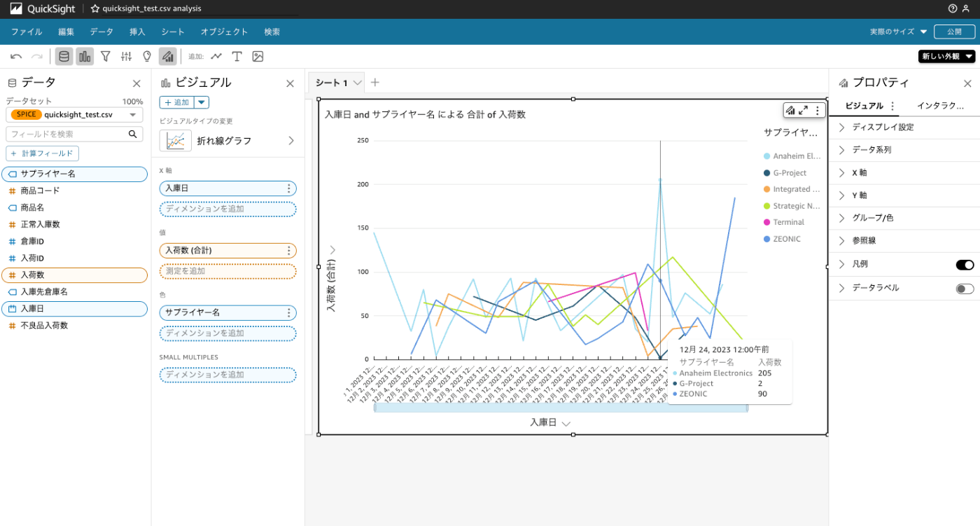The width and height of the screenshot is (980, 526).
Task: Open the 編集 menu
Action: click(x=66, y=32)
